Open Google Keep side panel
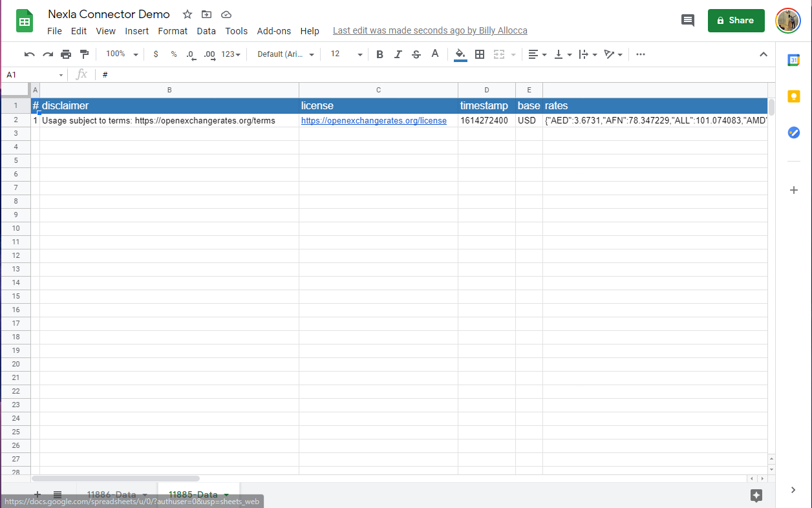Viewport: 812px width, 508px height. coord(793,96)
